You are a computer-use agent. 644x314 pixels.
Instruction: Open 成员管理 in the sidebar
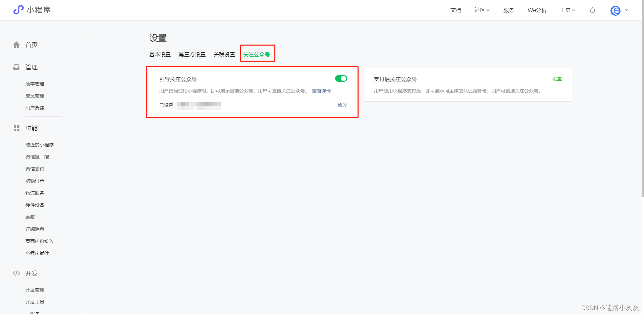pos(35,96)
